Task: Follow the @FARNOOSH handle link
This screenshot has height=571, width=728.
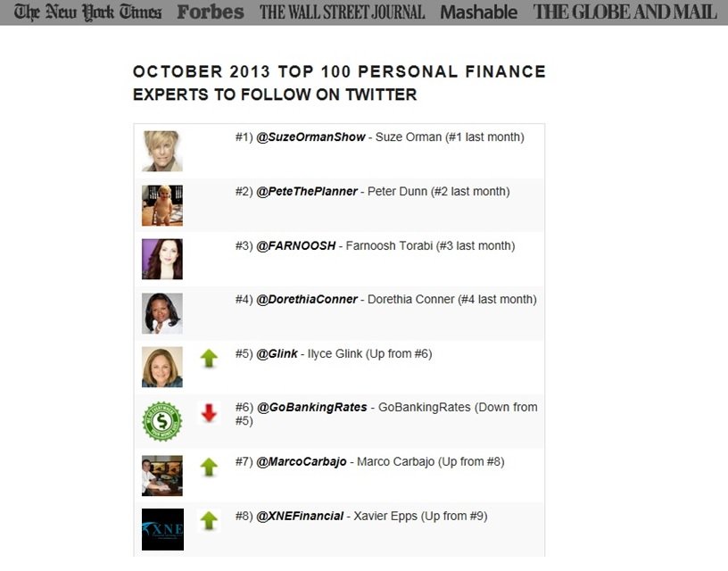Action: pos(296,245)
